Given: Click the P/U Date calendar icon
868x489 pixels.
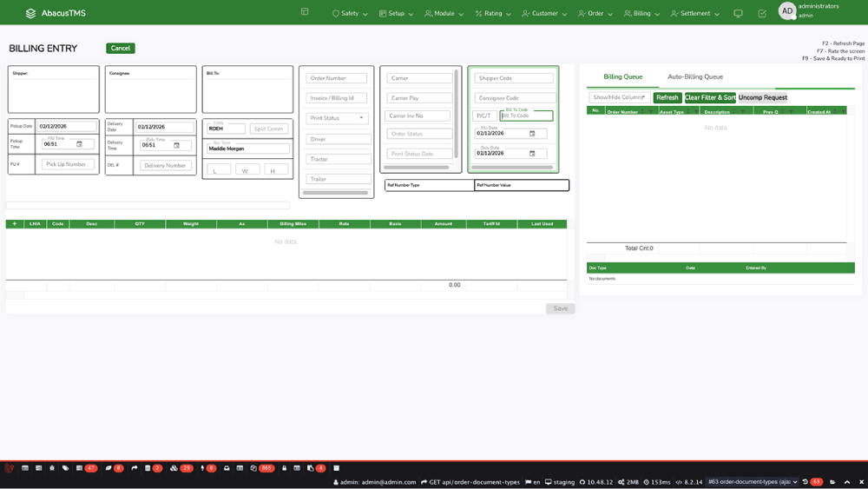Looking at the screenshot, I should (532, 134).
